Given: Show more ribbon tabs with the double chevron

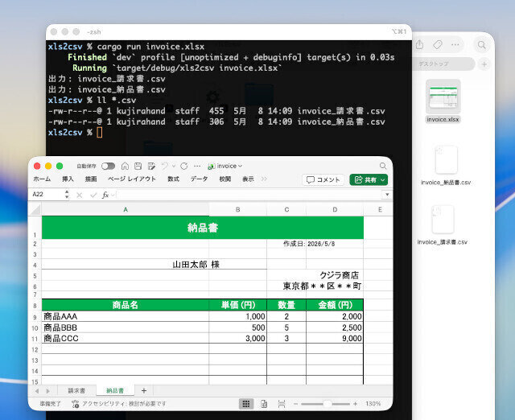Looking at the screenshot, I should click(264, 179).
